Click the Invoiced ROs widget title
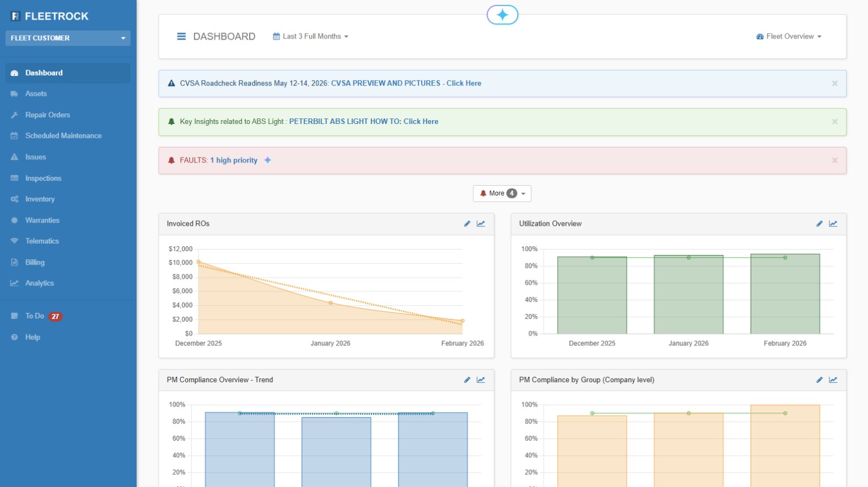Screen dimensions: 868x487 pos(188,224)
